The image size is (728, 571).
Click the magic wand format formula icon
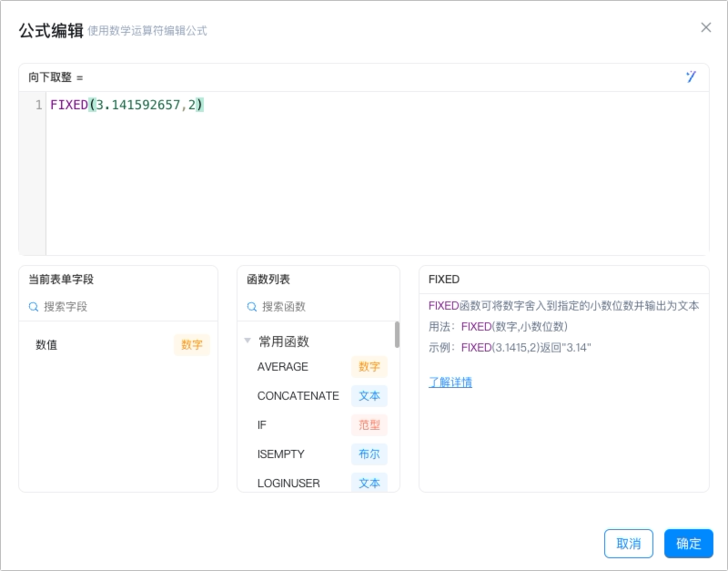click(x=691, y=76)
